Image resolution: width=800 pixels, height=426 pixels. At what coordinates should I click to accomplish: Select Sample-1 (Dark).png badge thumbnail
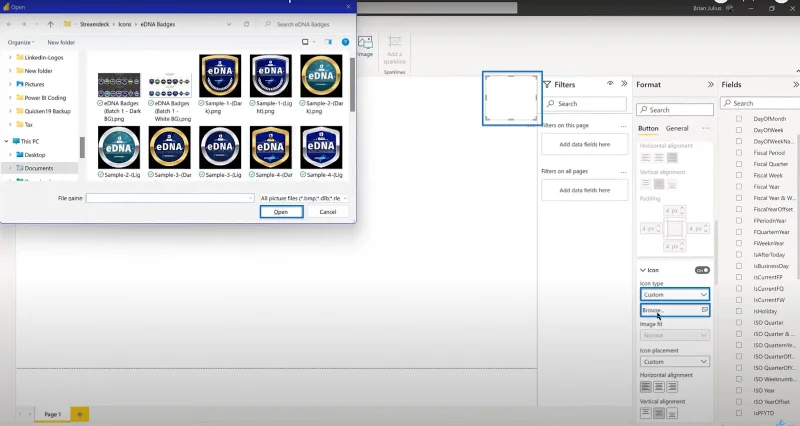point(220,76)
